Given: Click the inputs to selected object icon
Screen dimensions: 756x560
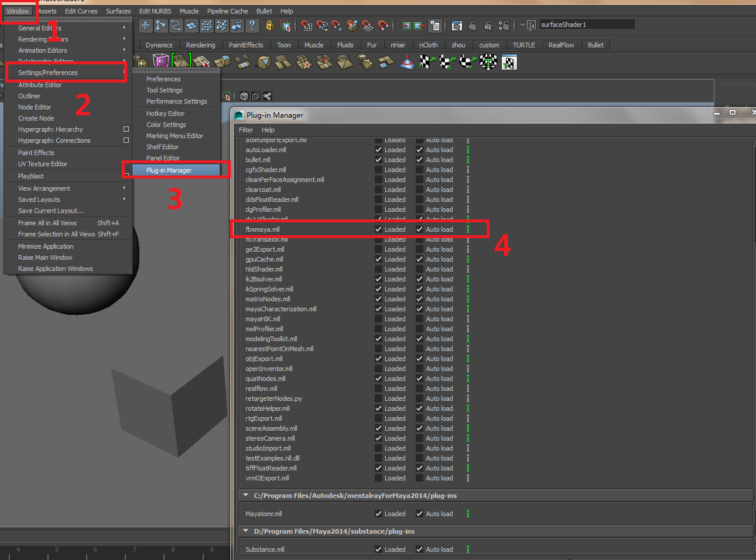Looking at the screenshot, I should [x=406, y=25].
